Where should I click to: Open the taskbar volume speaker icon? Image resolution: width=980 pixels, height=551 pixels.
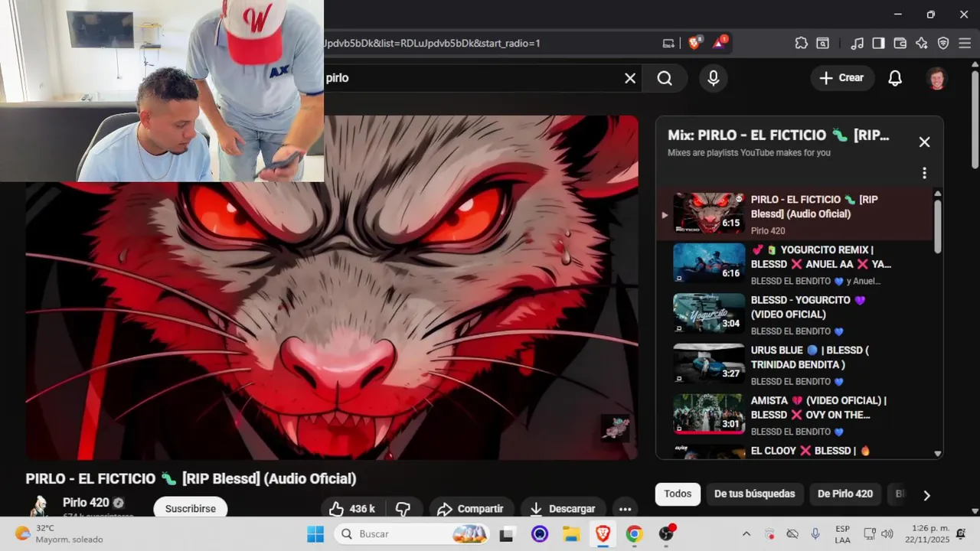pos(887,533)
